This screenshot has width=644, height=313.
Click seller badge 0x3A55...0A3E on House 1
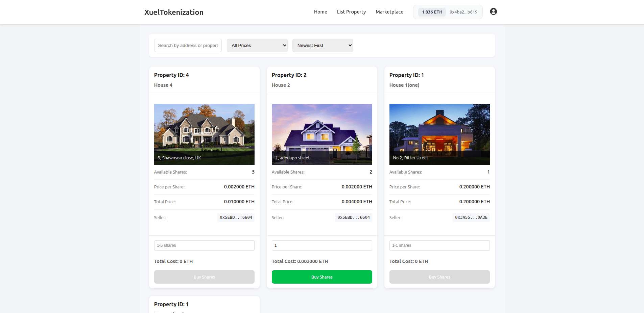tap(471, 218)
